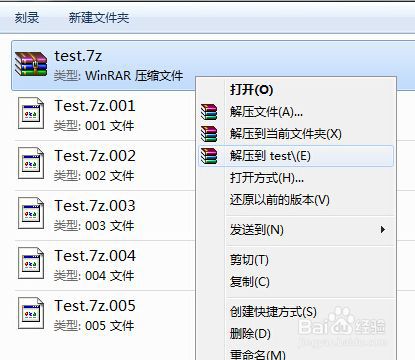Click the WinRAR icon beside 解压到 test\(E)
415x360 pixels.
coord(209,156)
